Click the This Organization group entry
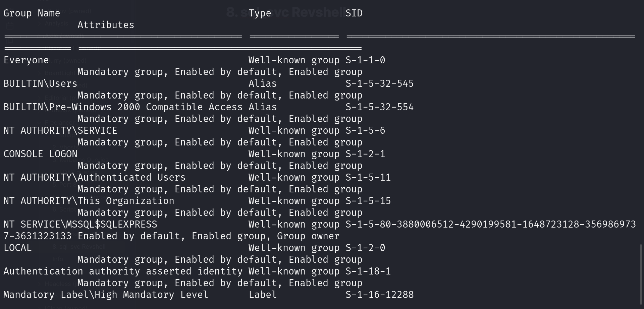Screen dimensions: 644x309 [x=89, y=201]
